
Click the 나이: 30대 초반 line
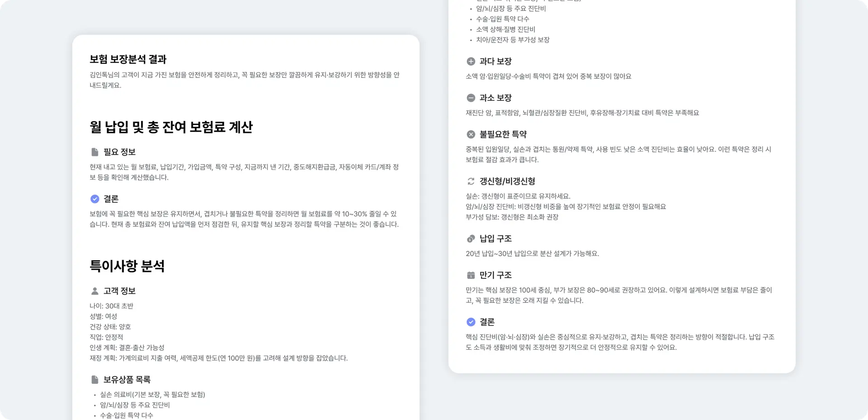[111, 306]
